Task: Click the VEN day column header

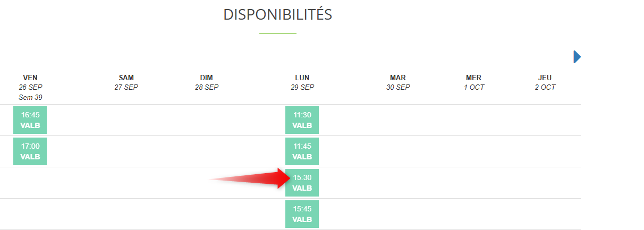Action: pyautogui.click(x=30, y=78)
